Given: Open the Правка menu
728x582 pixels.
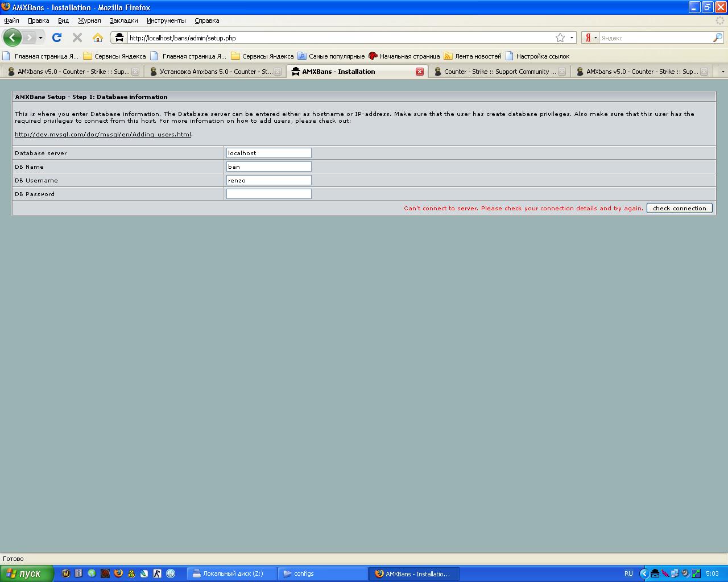Looking at the screenshot, I should 38,20.
